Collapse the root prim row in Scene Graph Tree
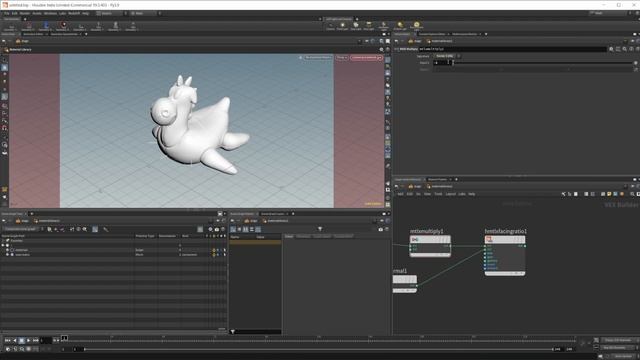 [x=3, y=245]
